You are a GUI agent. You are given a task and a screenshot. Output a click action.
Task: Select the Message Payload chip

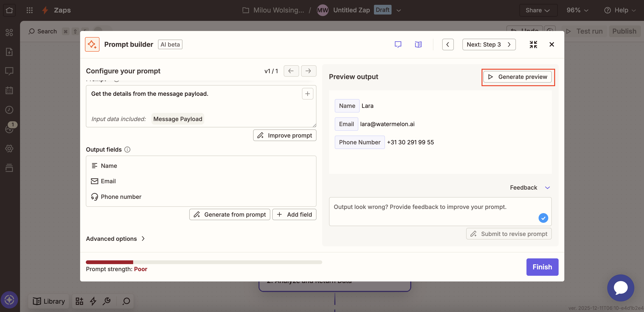(x=177, y=119)
